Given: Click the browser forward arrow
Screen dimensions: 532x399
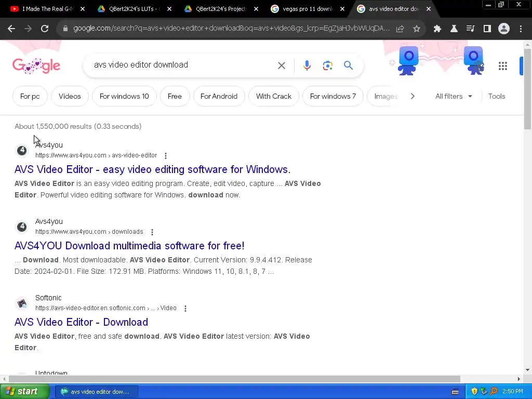Looking at the screenshot, I should (28, 29).
